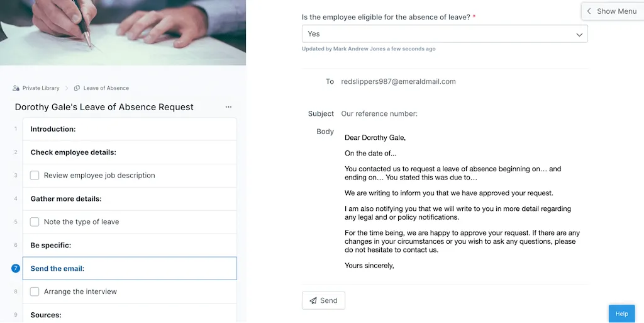Screen dimensions: 644x323
Task: Click the Leave of Absence template icon
Action: click(77, 88)
